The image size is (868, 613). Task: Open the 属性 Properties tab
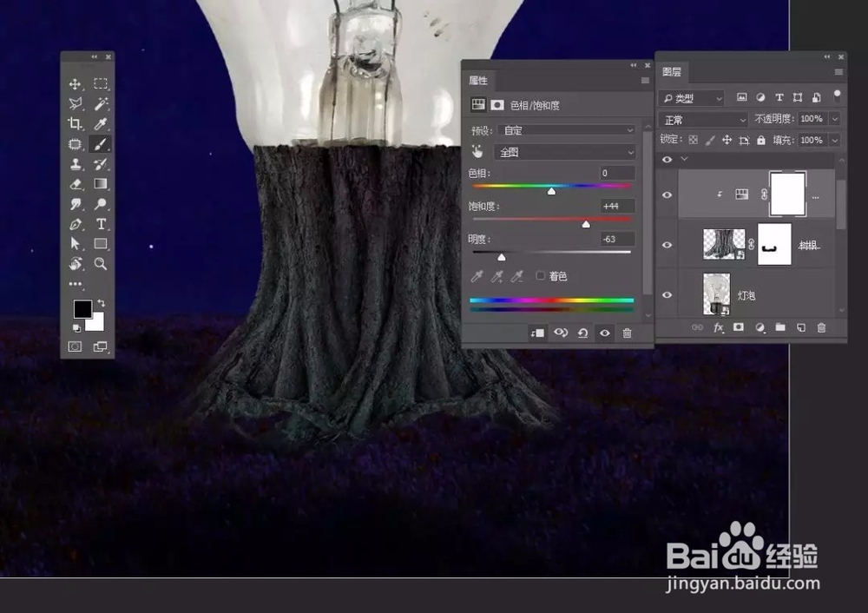coord(478,81)
